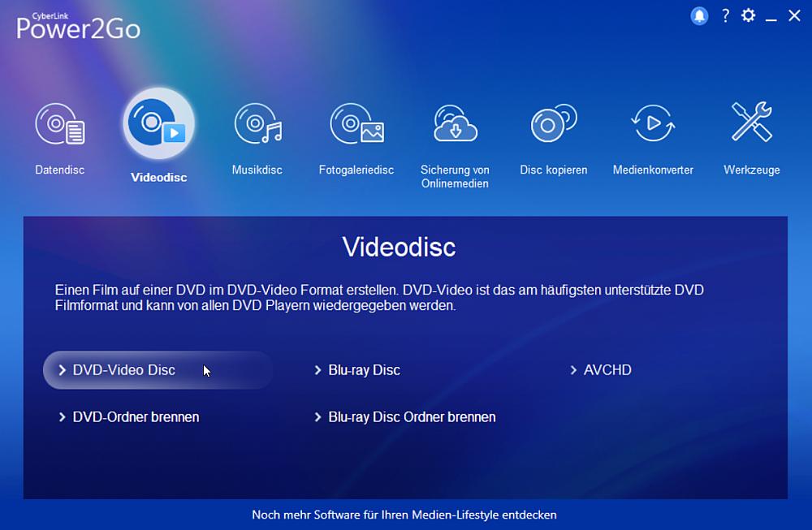Select the highlighted Videodisc icon
Image resolution: width=812 pixels, height=530 pixels.
pyautogui.click(x=158, y=123)
